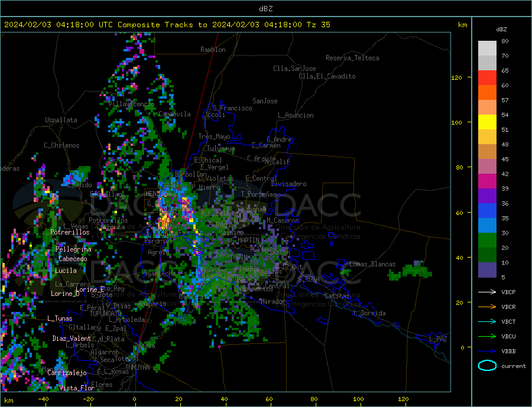The image size is (532, 407).
Task: Pick the magenta swatch in dBZ scale
Action: 487,181
